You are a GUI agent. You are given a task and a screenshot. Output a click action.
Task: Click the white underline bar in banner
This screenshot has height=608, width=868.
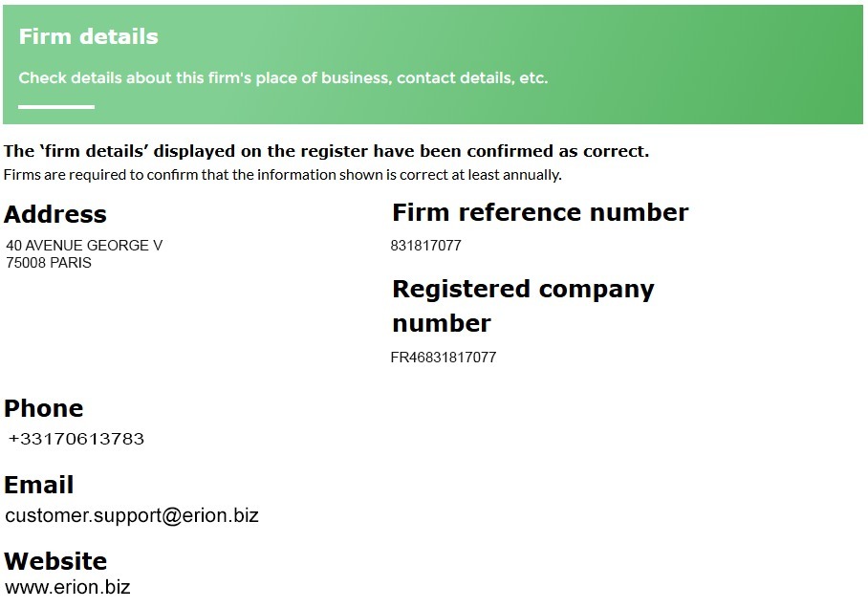56,107
